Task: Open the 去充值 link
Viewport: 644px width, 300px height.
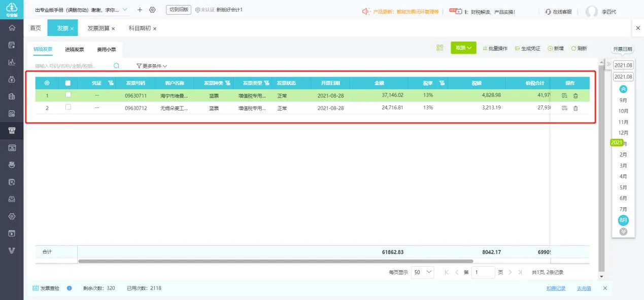Action: [584, 288]
